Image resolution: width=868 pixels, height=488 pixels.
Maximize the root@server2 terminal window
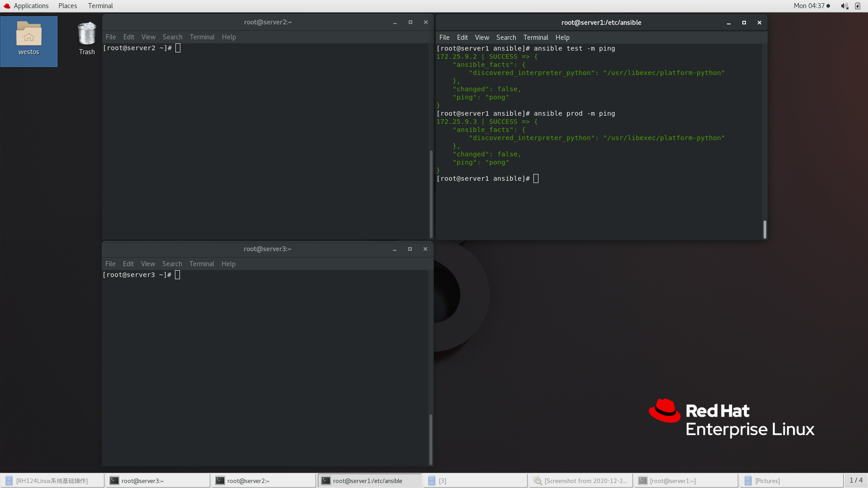coord(410,22)
